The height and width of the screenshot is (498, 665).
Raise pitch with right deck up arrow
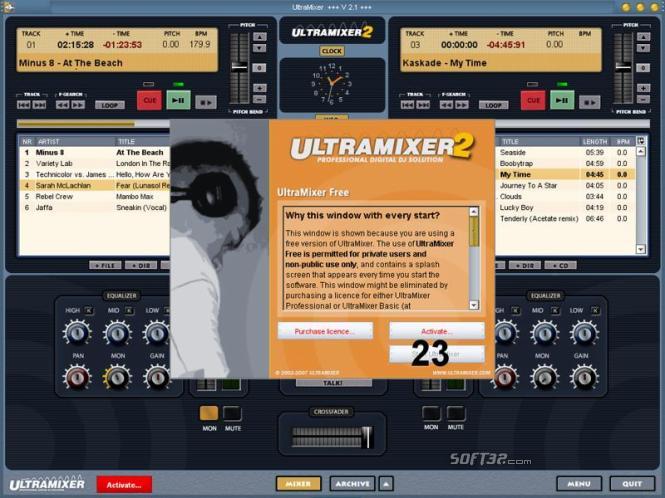[x=643, y=37]
